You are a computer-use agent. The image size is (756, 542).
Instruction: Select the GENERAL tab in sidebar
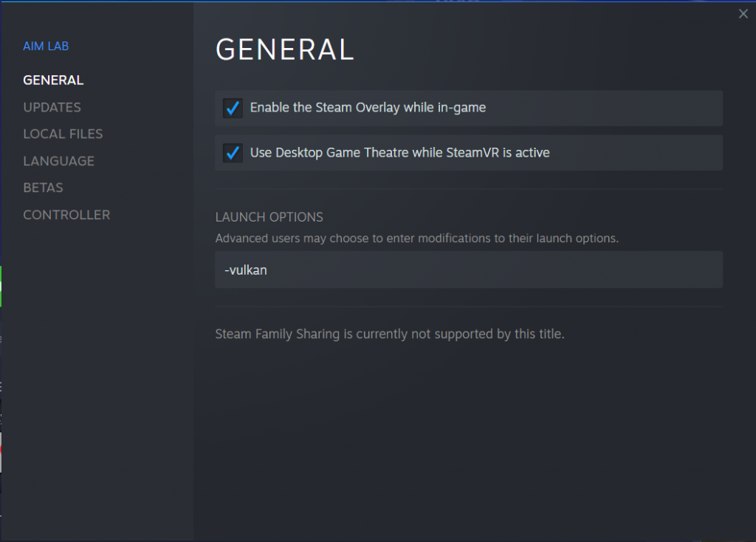point(53,80)
